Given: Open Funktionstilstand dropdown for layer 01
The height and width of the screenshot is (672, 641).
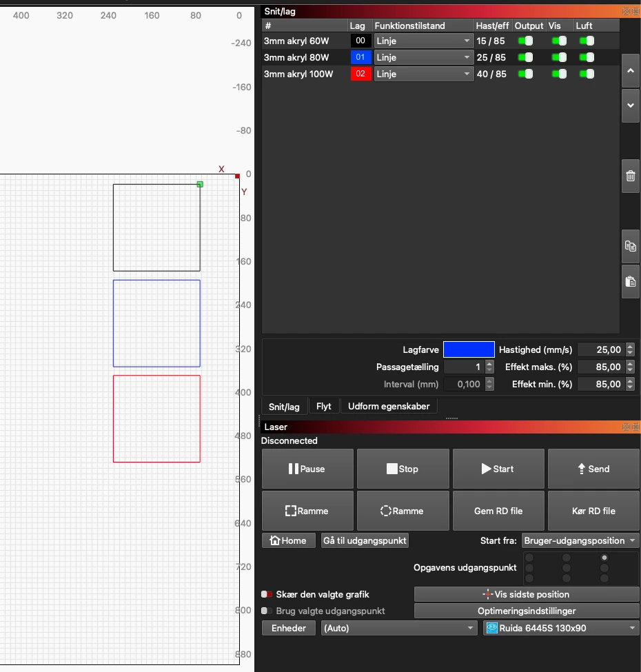Looking at the screenshot, I should point(423,58).
